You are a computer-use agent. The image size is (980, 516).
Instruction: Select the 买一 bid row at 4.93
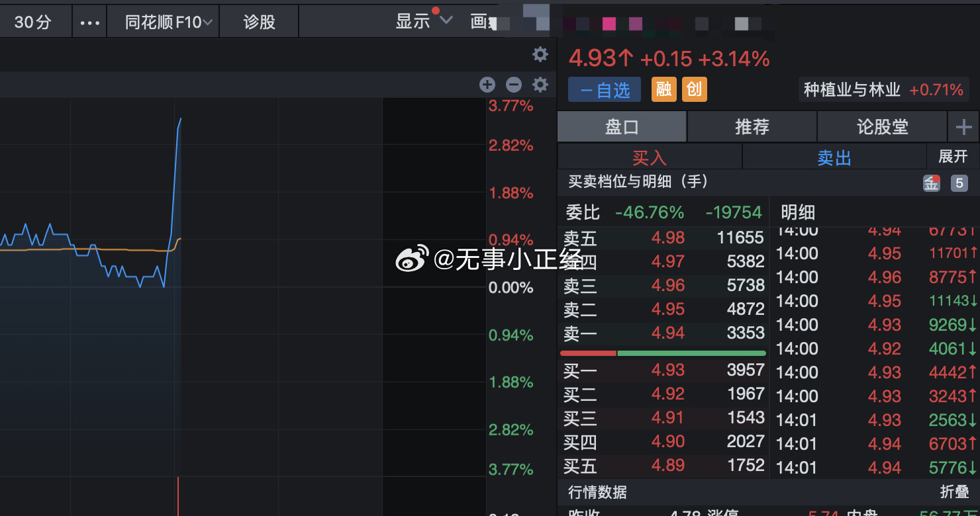[663, 370]
